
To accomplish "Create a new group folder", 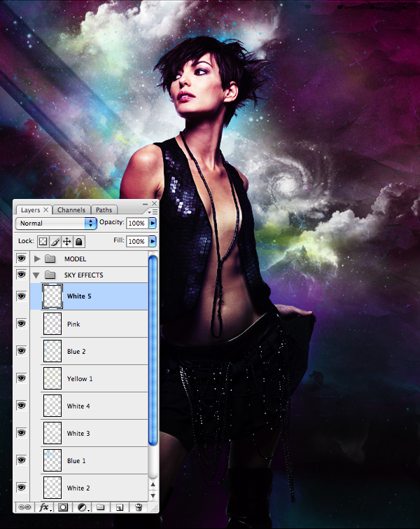I will point(100,507).
